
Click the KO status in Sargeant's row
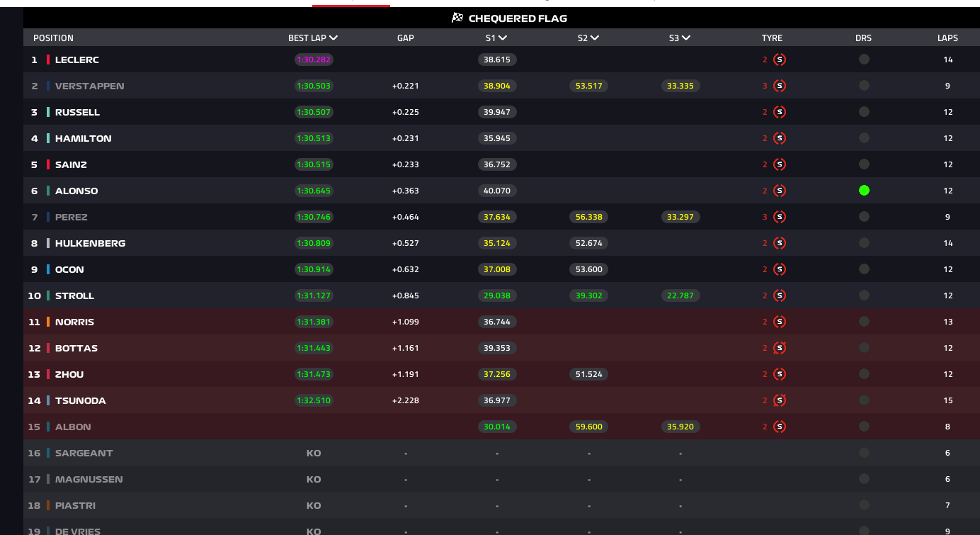coord(314,453)
